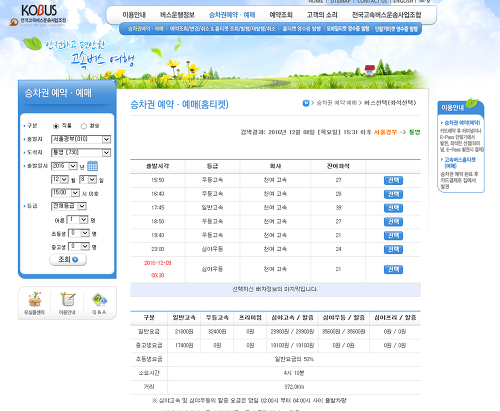Click 선택 for the 17:45 bus
Image resolution: width=500 pixels, height=411 pixels.
pos(393,208)
